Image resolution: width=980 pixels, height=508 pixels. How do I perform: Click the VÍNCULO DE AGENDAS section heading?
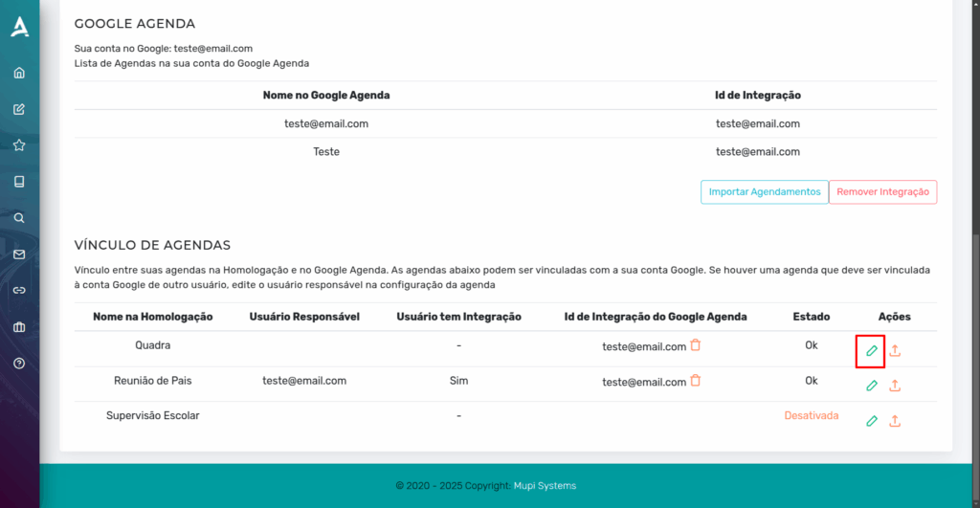(x=152, y=245)
